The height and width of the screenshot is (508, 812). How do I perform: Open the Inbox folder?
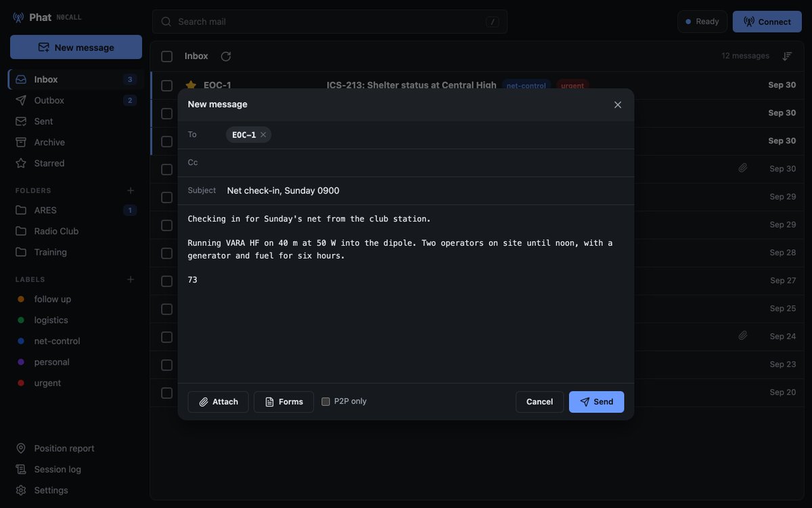(x=75, y=79)
